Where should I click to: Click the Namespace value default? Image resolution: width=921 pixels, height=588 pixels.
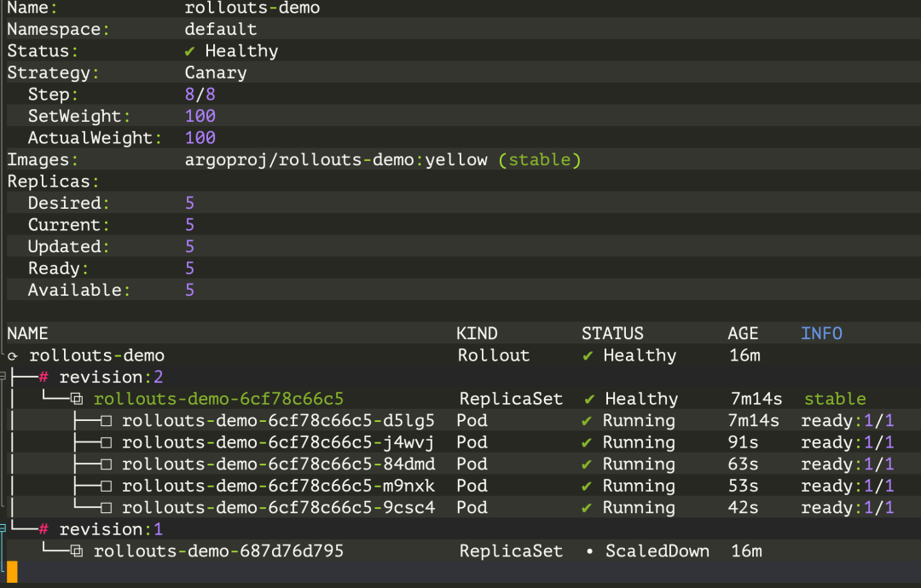(x=221, y=29)
